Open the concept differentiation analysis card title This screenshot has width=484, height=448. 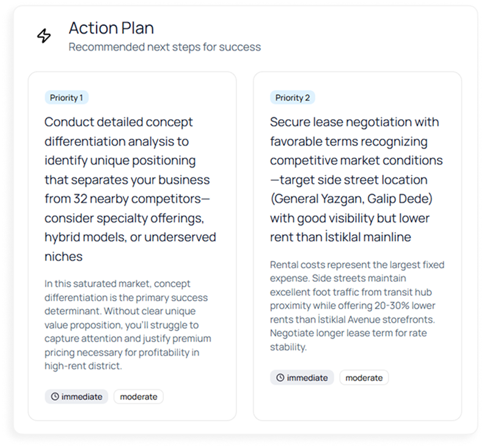130,189
